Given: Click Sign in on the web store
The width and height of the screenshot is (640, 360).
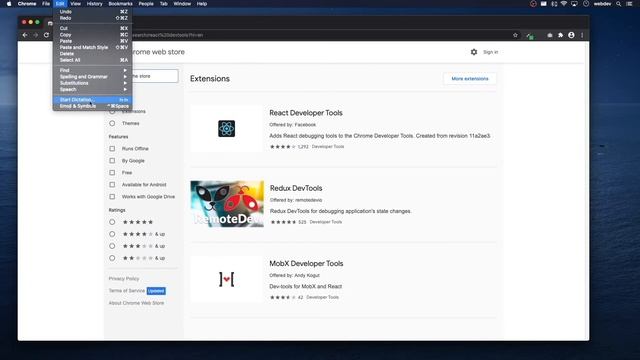Looking at the screenshot, I should 490,52.
